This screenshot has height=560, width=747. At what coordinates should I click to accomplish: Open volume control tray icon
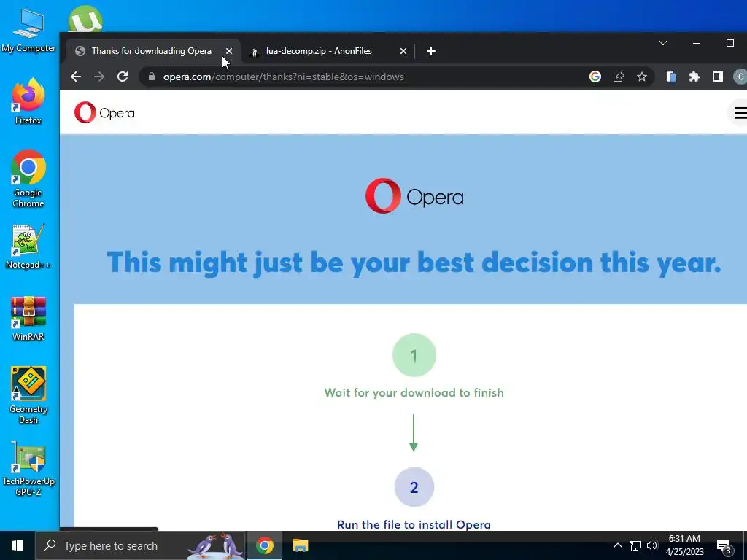click(x=652, y=545)
